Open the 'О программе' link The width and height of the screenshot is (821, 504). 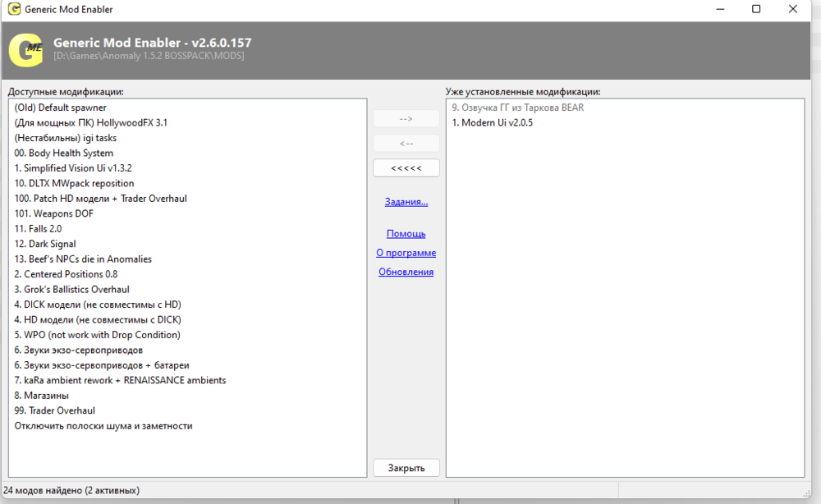click(x=406, y=252)
